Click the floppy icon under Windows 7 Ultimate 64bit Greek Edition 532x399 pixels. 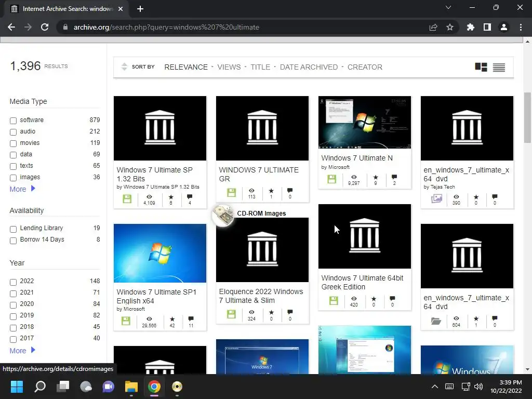(x=334, y=300)
